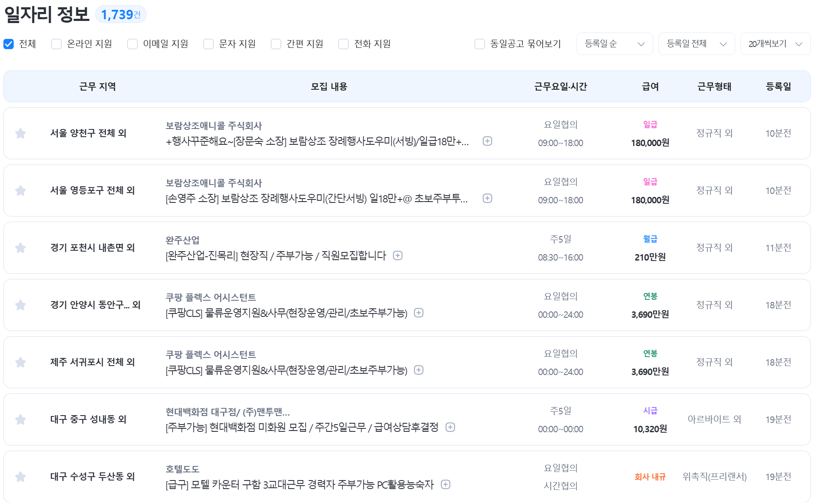This screenshot has height=504, width=813.
Task: Star the 서울 영등포구 전체 외 job row
Action: click(x=21, y=190)
